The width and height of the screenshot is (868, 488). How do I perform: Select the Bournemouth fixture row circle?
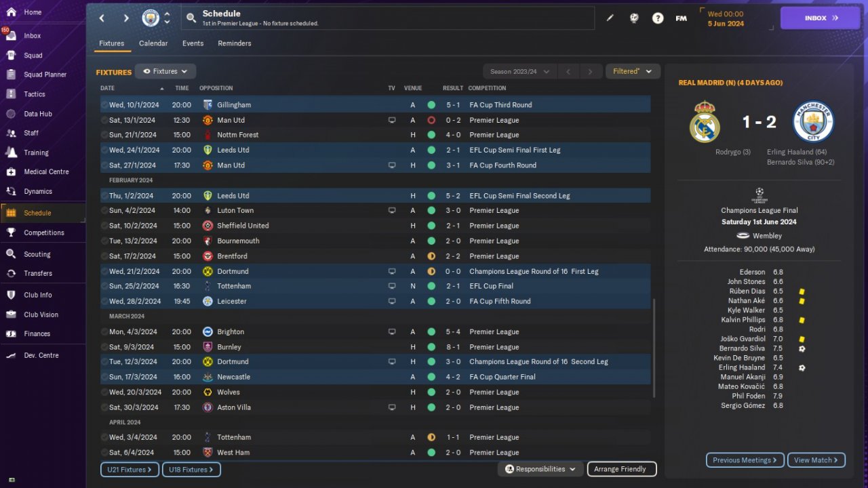(104, 241)
